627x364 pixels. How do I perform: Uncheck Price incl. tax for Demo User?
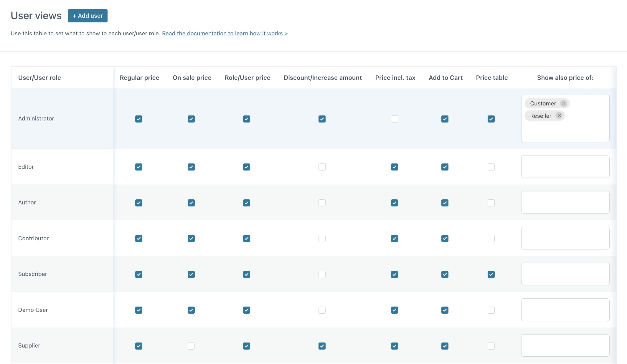tap(395, 310)
